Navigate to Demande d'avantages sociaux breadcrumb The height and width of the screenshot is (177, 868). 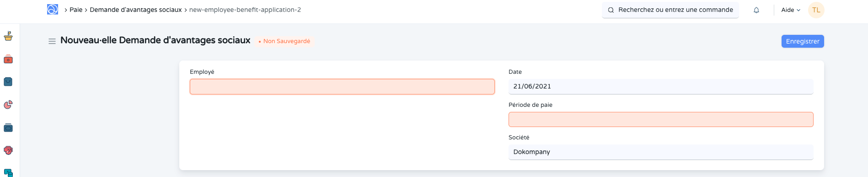tap(136, 10)
